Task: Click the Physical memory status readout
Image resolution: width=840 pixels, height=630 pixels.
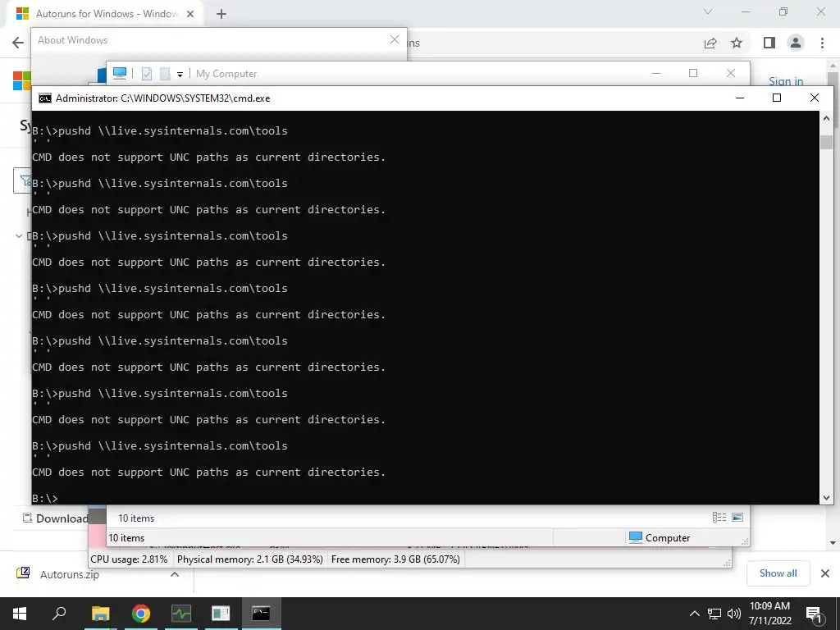Action: (249, 559)
